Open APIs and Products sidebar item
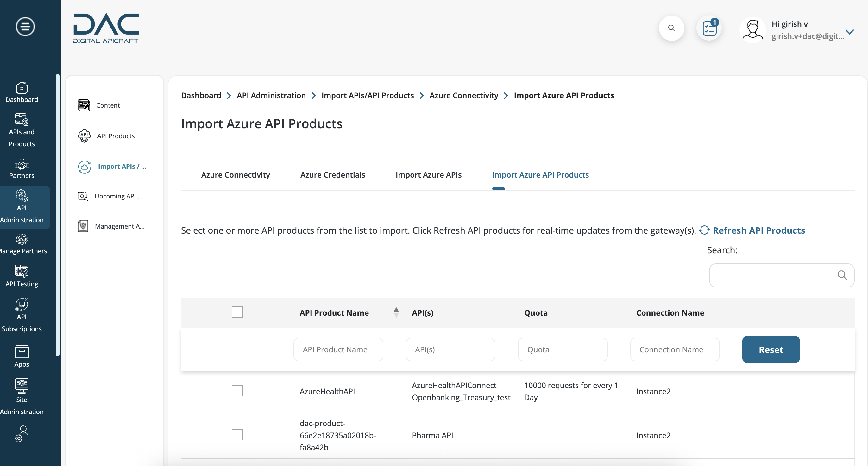 22,130
